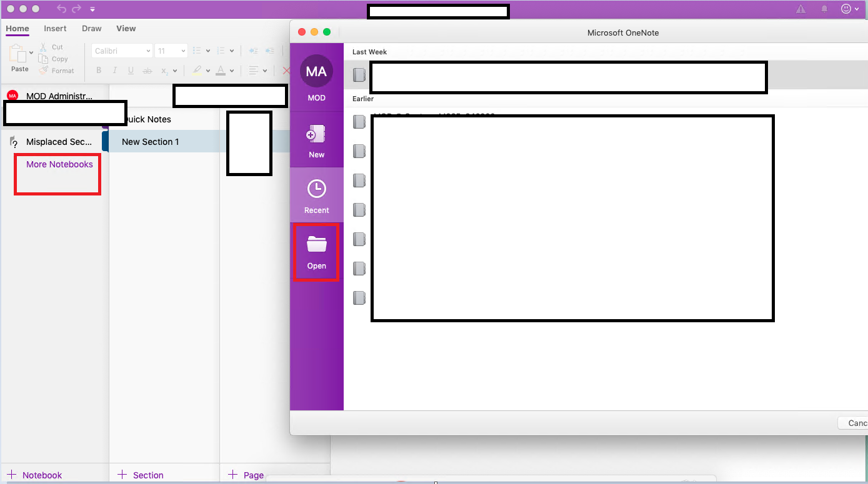This screenshot has width=868, height=484.
Task: Toggle Italic formatting
Action: click(115, 71)
